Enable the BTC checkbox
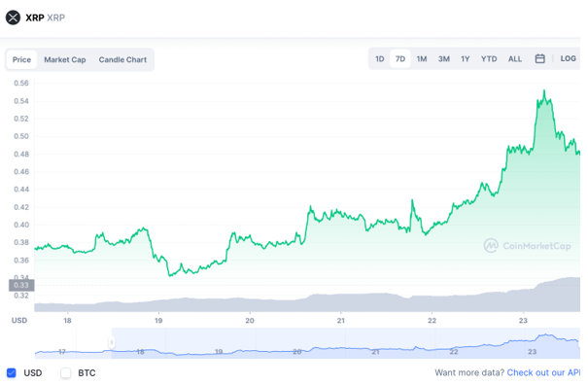 pos(66,372)
